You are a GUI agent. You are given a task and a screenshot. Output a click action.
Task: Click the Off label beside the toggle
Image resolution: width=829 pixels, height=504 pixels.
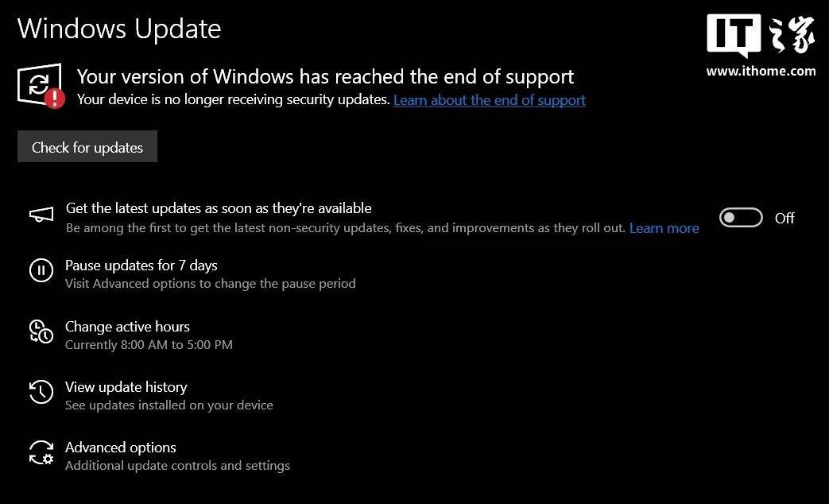[784, 218]
